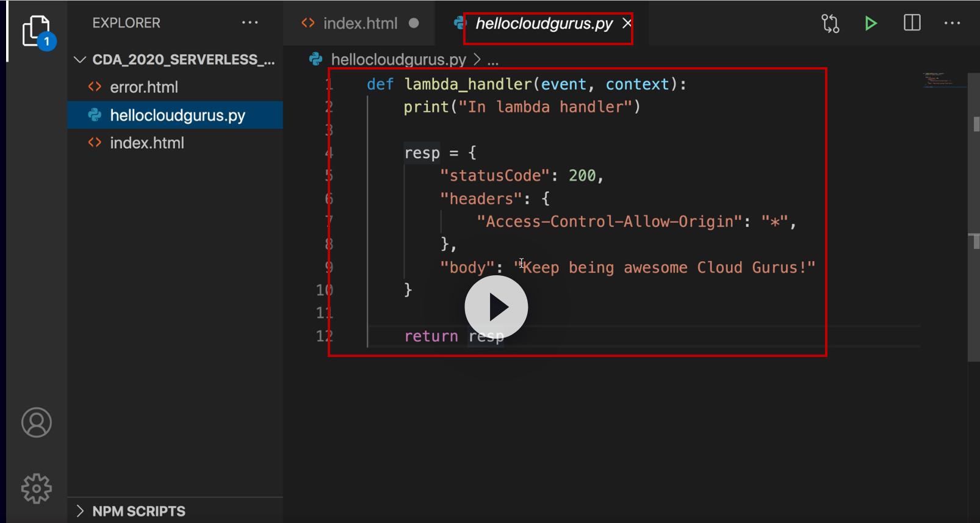Click the "headers" key
This screenshot has height=523, width=980.
click(x=481, y=199)
